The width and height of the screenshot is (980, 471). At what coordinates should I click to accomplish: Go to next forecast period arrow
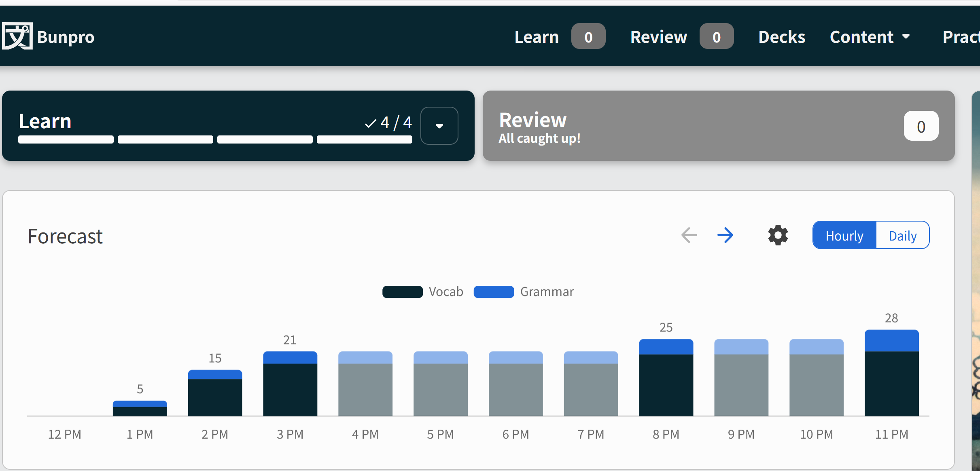725,235
